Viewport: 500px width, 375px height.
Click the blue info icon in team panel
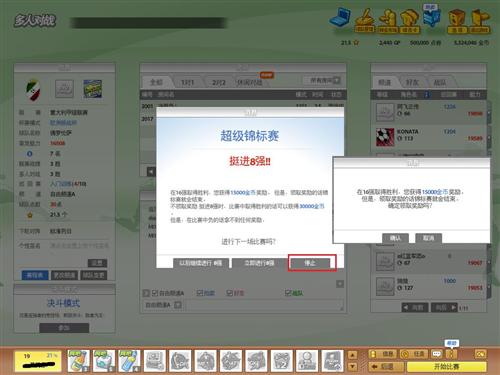point(30,154)
